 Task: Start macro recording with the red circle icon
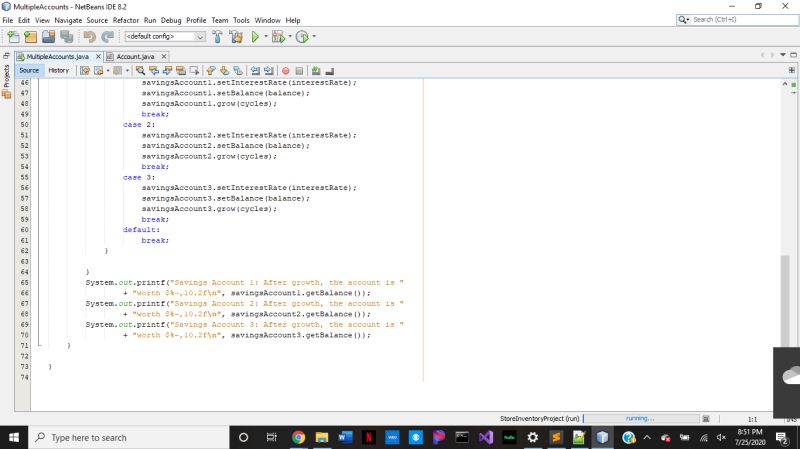coord(286,71)
